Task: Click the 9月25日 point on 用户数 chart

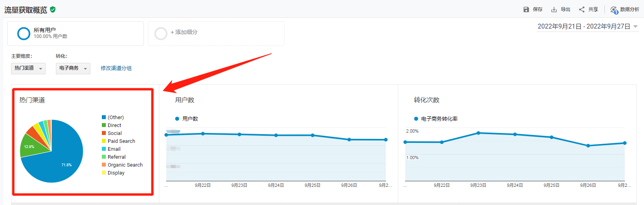Action: coord(313,135)
